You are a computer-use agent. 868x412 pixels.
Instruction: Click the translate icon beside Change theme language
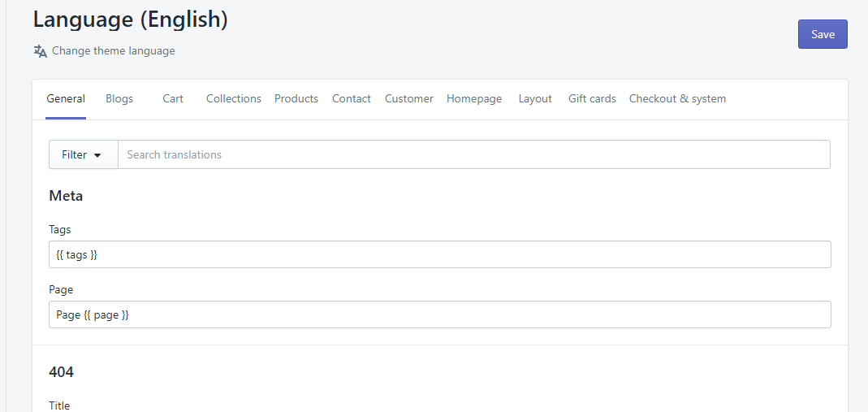pos(40,51)
